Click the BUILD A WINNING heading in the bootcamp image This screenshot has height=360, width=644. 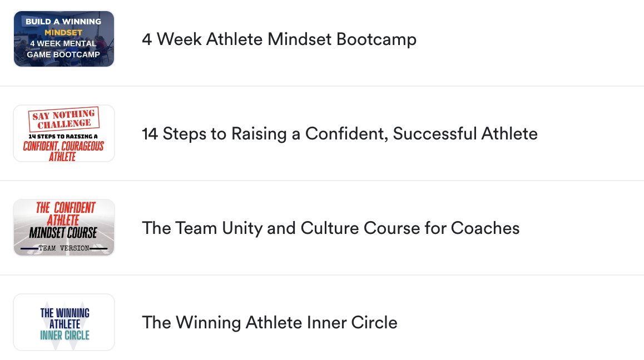[63, 22]
